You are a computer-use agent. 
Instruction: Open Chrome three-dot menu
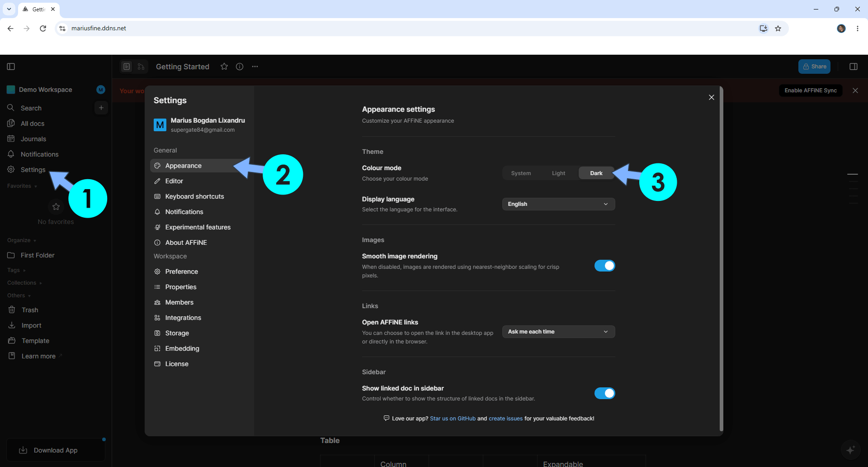click(x=858, y=29)
